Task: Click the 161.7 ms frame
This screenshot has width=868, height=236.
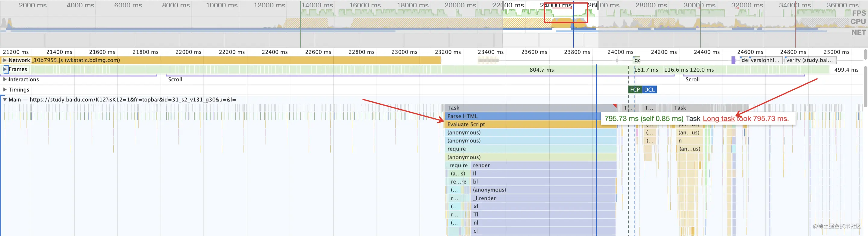Action: pyautogui.click(x=646, y=70)
